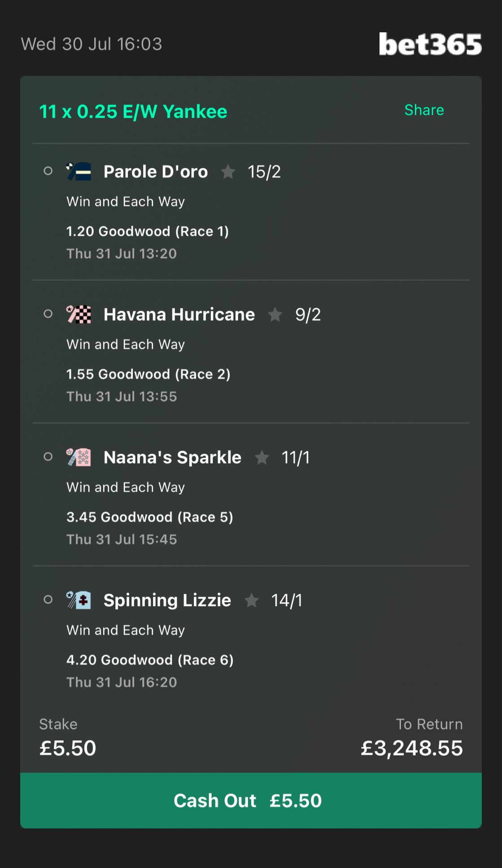Share this bet slip
Viewport: 502px width, 868px height.
tap(424, 110)
